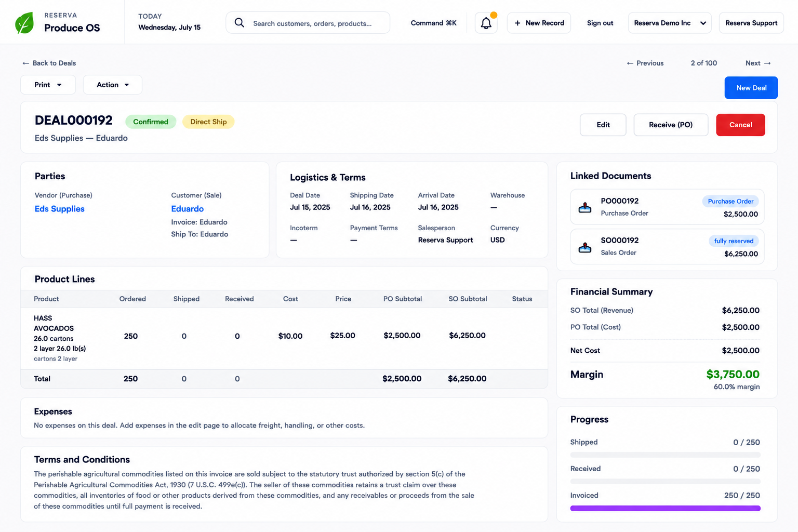Click the $10.00 cost cell
The image size is (798, 532).
(290, 336)
